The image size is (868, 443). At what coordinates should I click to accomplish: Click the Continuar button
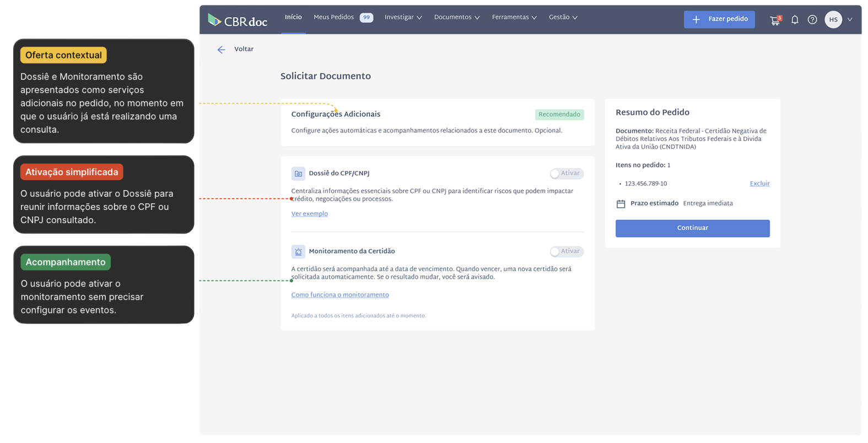692,228
